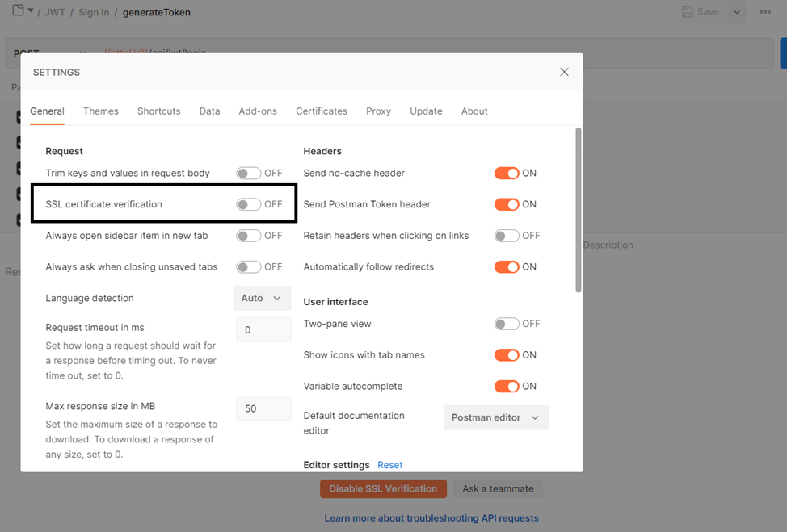The height and width of the screenshot is (532, 787).
Task: Disable Send Postman Token header toggle
Action: point(507,204)
